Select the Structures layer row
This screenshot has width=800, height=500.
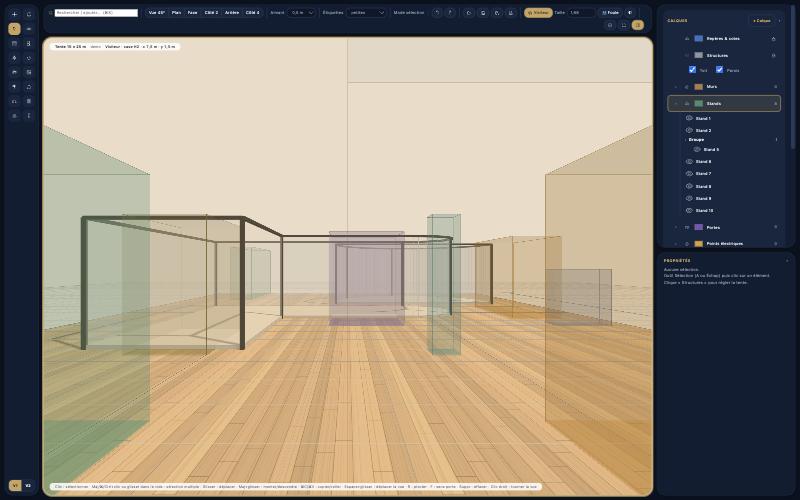pos(724,56)
